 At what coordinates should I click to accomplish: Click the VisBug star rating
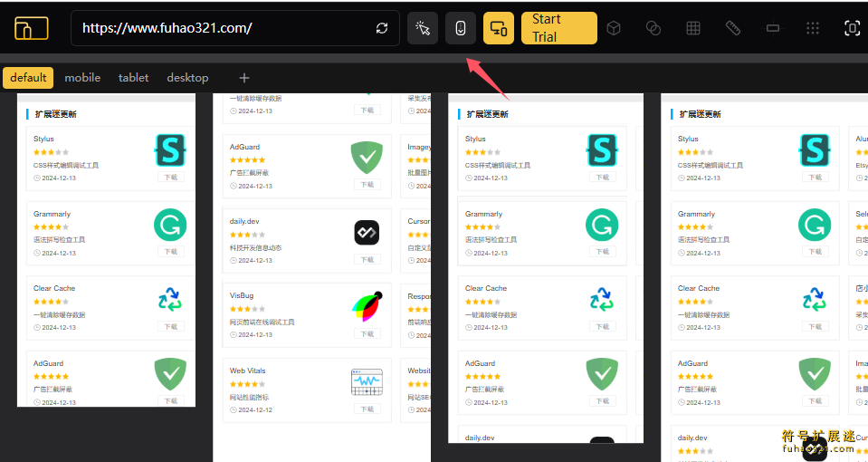[x=247, y=309]
